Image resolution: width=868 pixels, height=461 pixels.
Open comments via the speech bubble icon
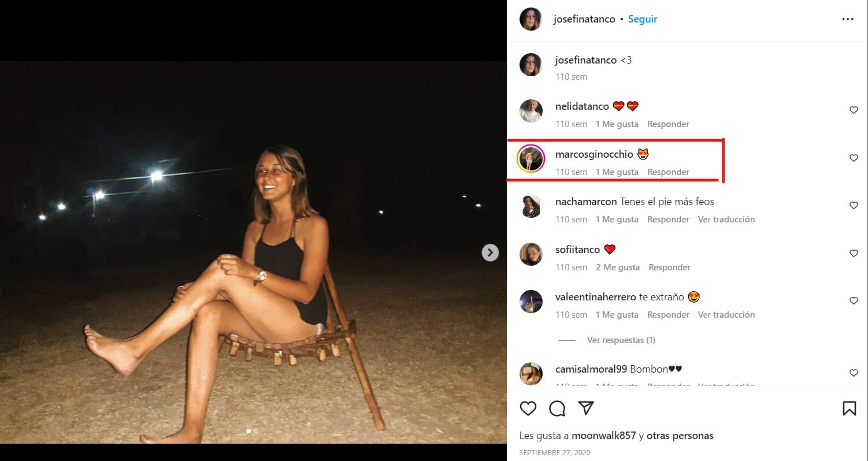coord(557,408)
